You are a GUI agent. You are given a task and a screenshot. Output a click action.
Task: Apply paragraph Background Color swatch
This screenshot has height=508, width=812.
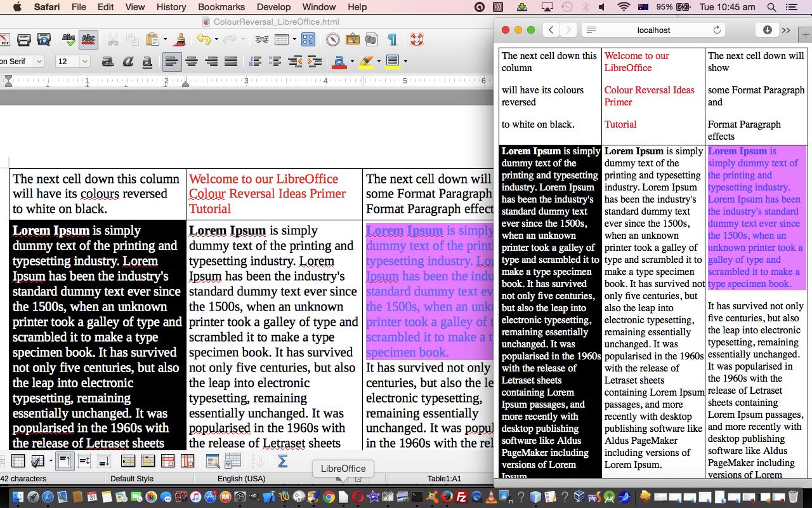pos(393,62)
